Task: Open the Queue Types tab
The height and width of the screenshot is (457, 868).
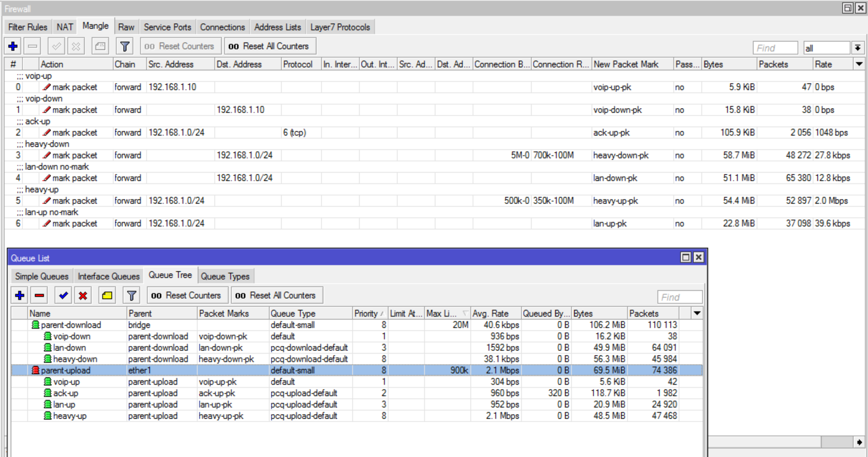Action: 225,276
